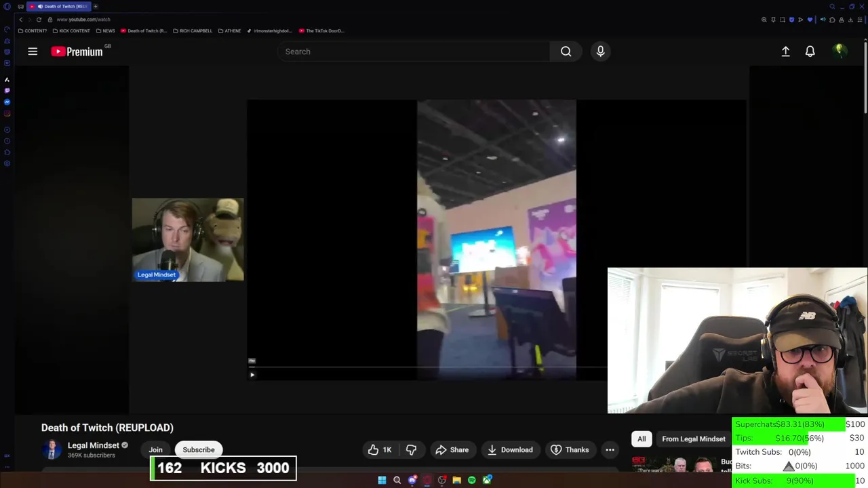Download the video
This screenshot has width=868, height=488.
click(x=510, y=450)
